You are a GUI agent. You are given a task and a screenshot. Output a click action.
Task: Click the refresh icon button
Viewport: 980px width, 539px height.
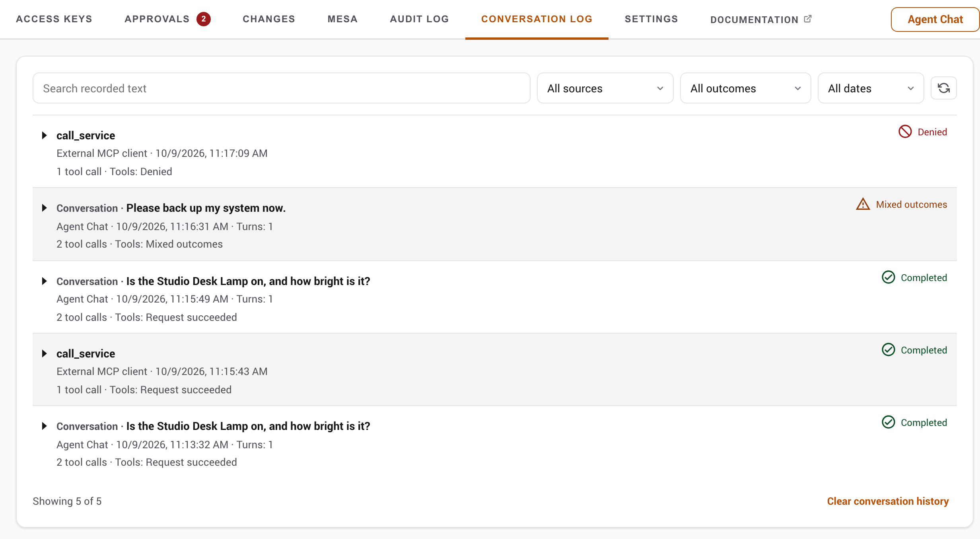point(943,88)
